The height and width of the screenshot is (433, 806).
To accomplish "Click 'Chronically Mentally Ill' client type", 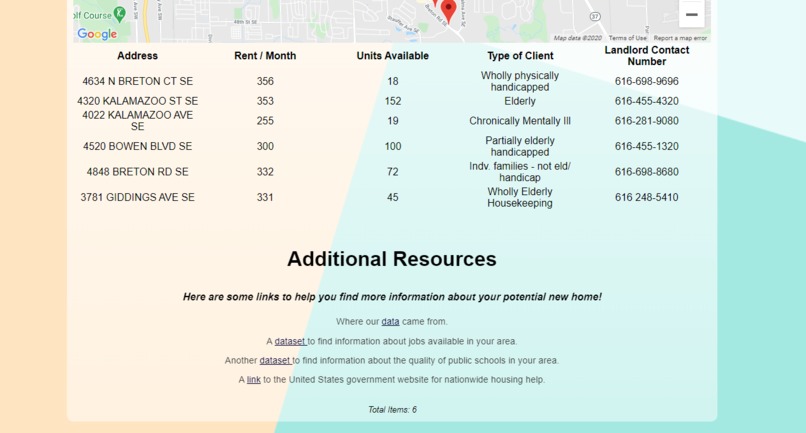I will [x=520, y=121].
